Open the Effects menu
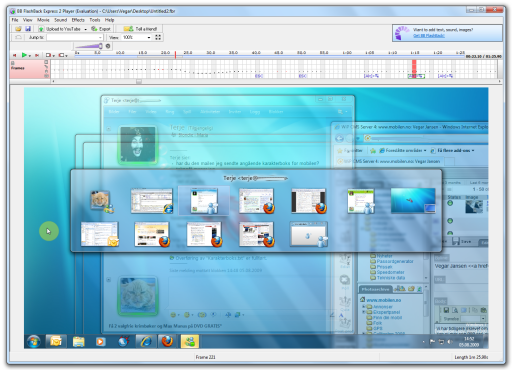This screenshot has width=512, height=370. point(78,20)
